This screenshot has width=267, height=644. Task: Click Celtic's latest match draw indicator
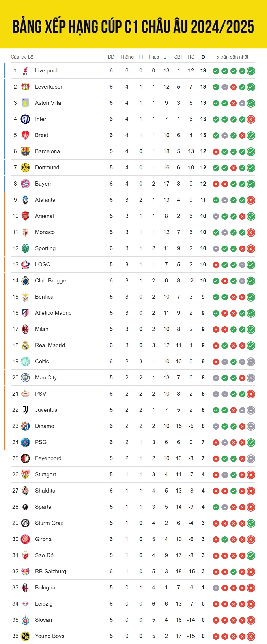pyautogui.click(x=251, y=362)
